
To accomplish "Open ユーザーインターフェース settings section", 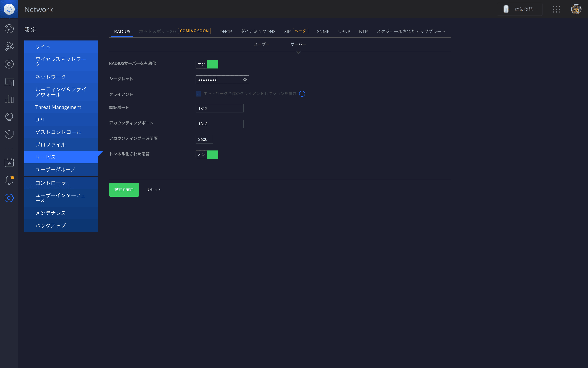I will 61,198.
